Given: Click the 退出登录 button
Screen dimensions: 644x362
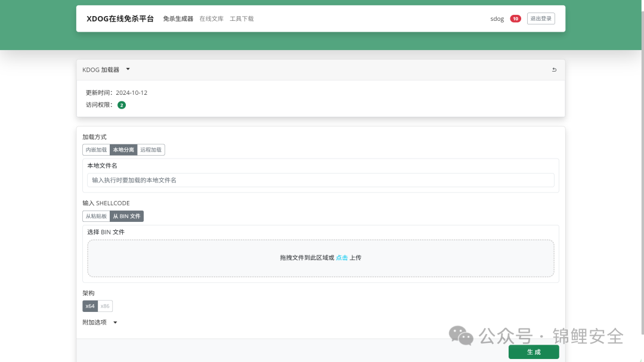Looking at the screenshot, I should [x=541, y=18].
